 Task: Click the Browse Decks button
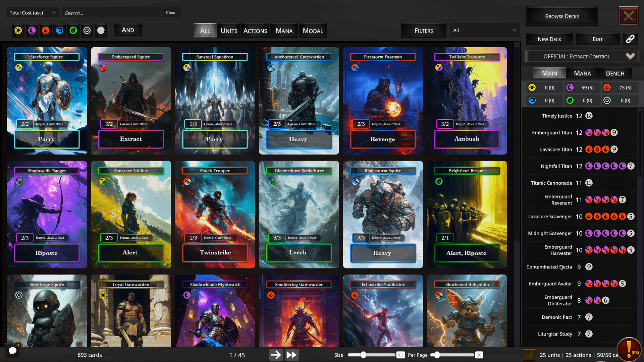pos(562,16)
